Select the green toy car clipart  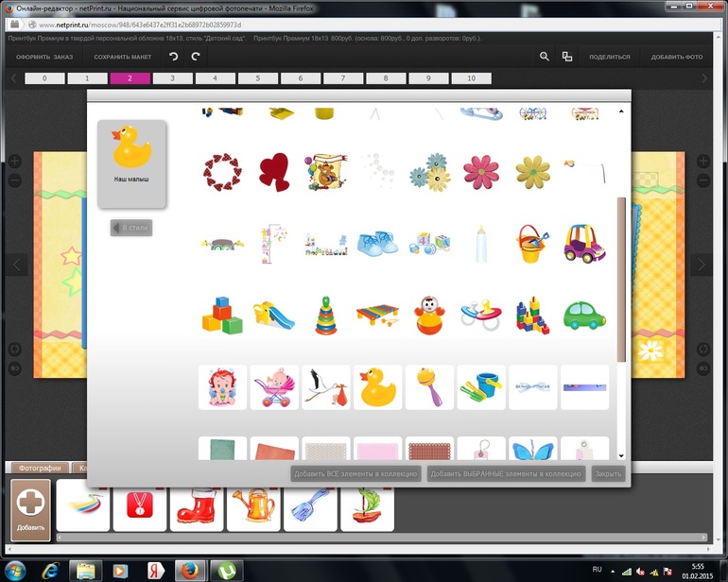click(584, 316)
